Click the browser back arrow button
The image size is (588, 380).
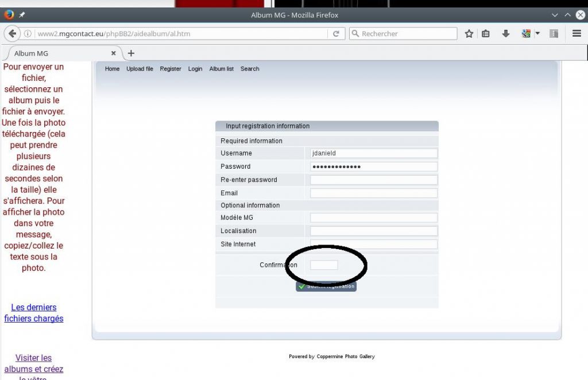[x=12, y=34]
